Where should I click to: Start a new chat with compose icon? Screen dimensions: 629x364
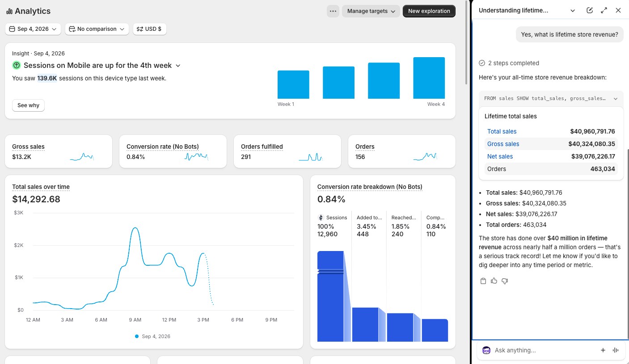coord(590,10)
